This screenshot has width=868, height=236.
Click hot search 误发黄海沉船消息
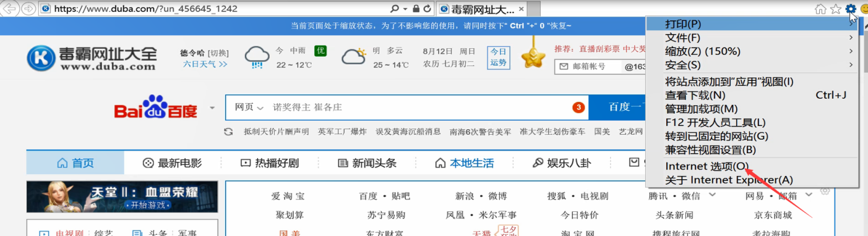click(x=408, y=132)
